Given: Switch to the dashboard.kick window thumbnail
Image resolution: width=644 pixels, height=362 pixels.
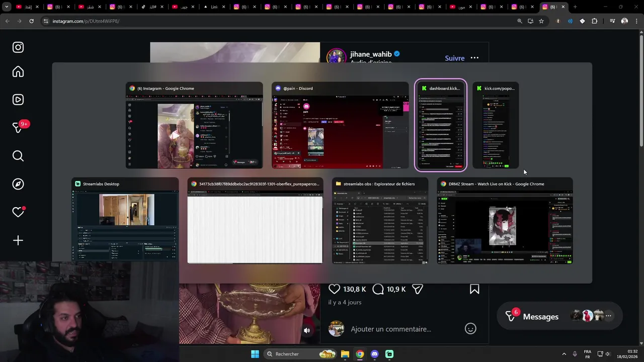Looking at the screenshot, I should (x=440, y=125).
